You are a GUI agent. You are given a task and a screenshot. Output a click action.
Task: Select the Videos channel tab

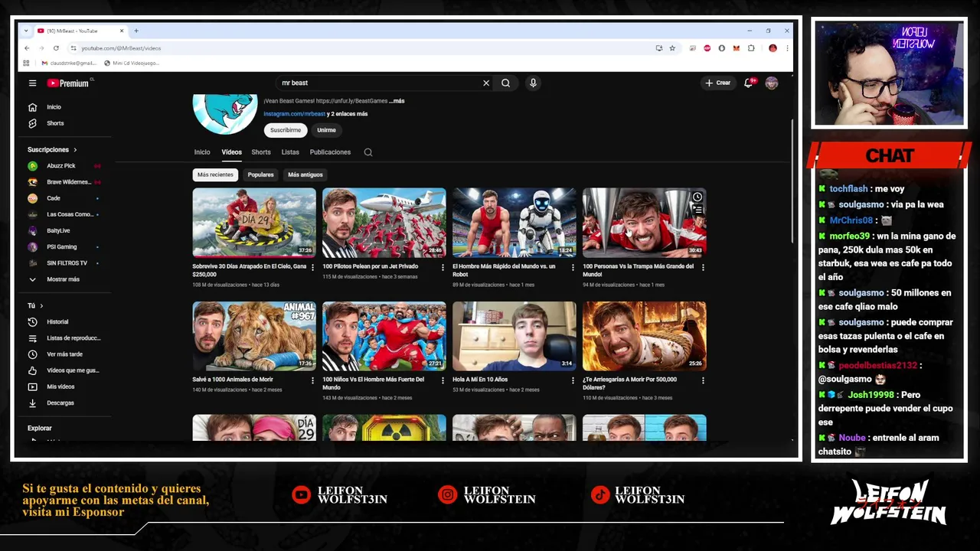pyautogui.click(x=232, y=152)
